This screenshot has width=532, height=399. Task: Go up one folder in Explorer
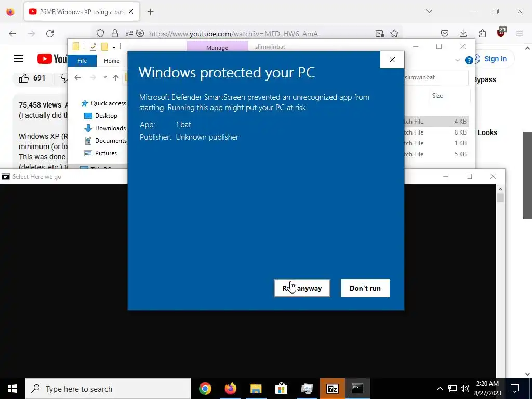tap(116, 78)
